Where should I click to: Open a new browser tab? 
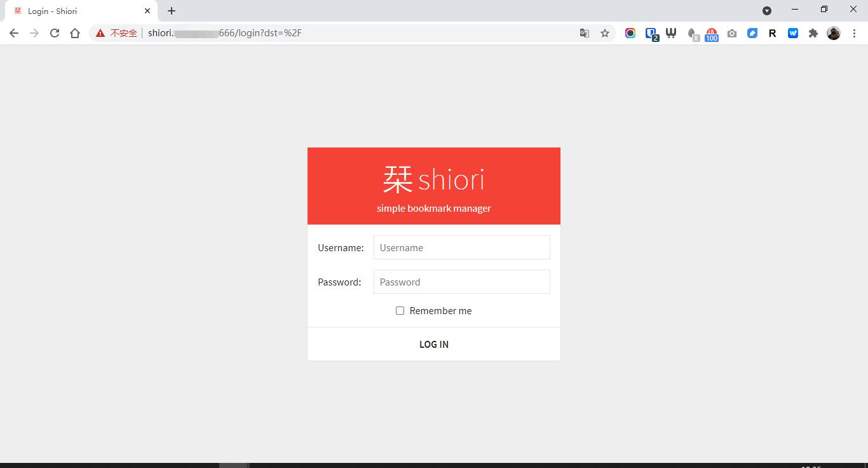click(171, 10)
